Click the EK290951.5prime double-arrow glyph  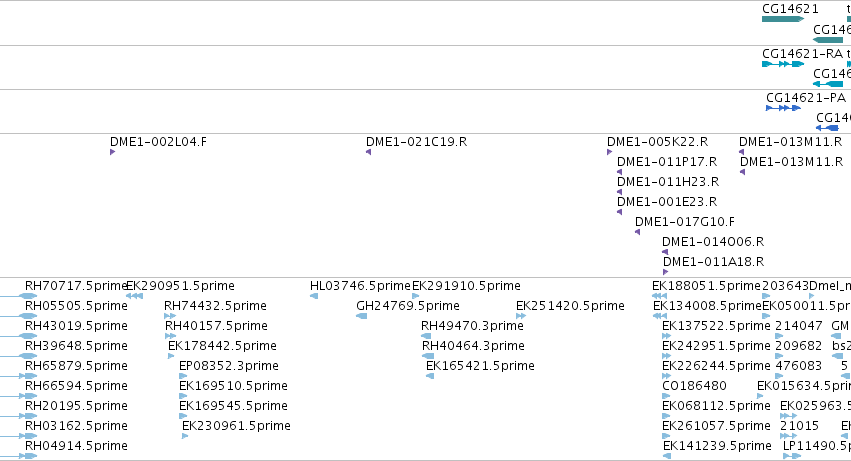(135, 296)
